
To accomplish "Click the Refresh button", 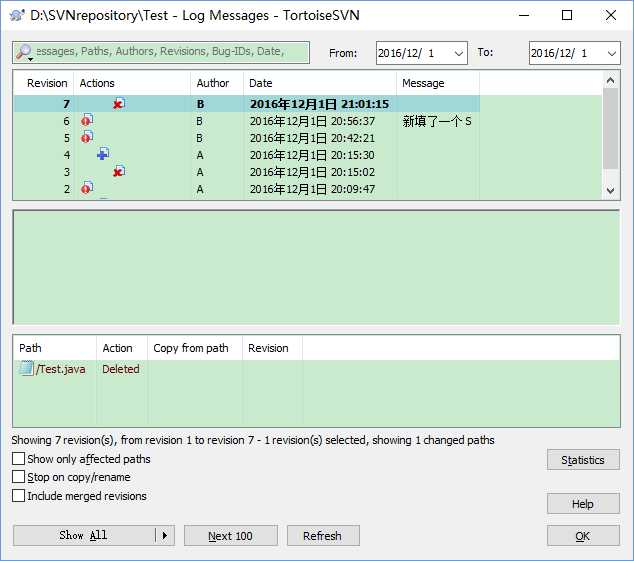I will 323,536.
